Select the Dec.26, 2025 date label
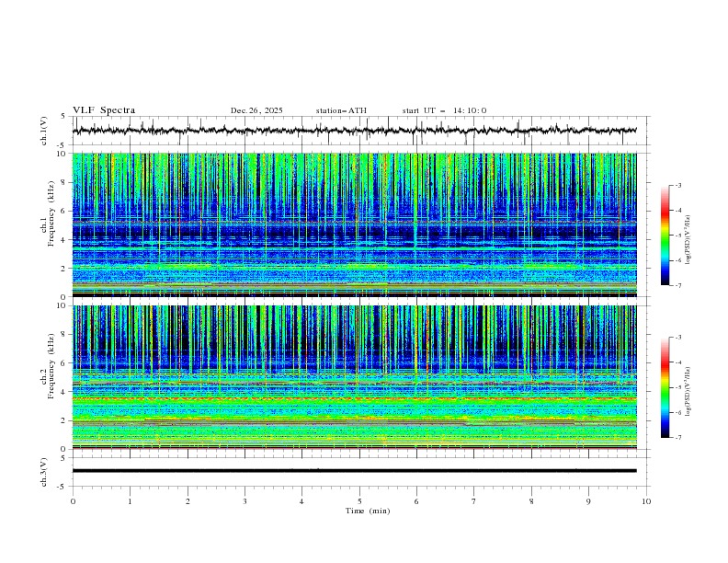728x563 pixels. [256, 110]
